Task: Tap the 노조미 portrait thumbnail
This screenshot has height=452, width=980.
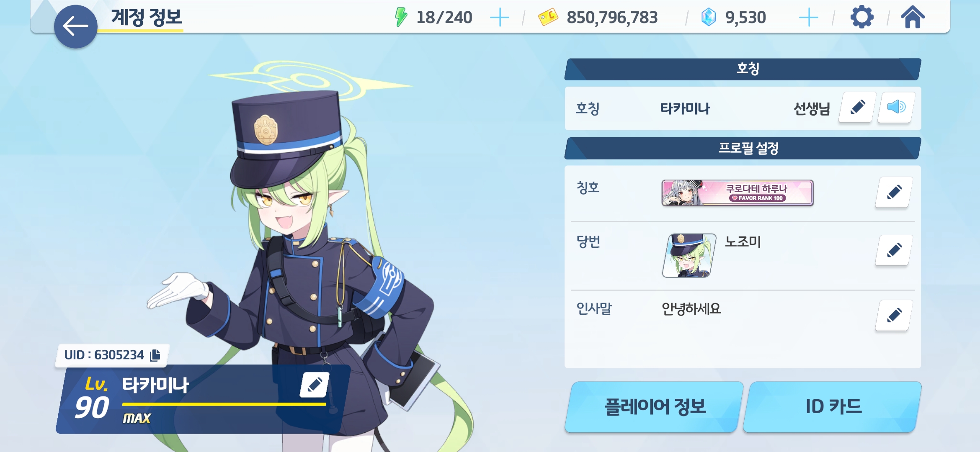Action: coord(689,255)
